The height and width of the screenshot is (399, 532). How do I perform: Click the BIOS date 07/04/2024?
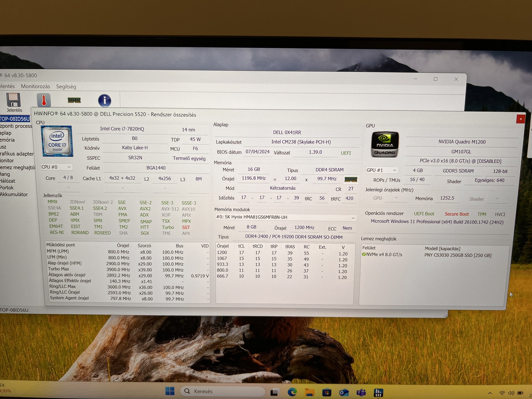tap(257, 152)
